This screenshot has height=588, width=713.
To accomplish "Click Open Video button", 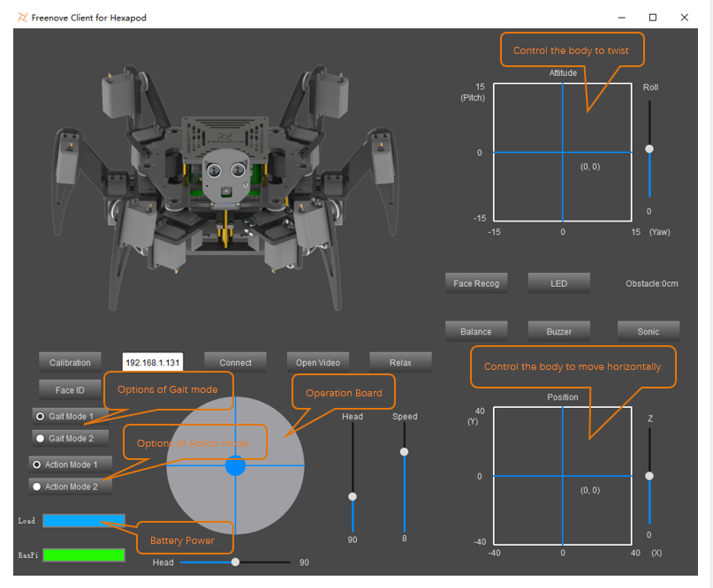I will [318, 363].
